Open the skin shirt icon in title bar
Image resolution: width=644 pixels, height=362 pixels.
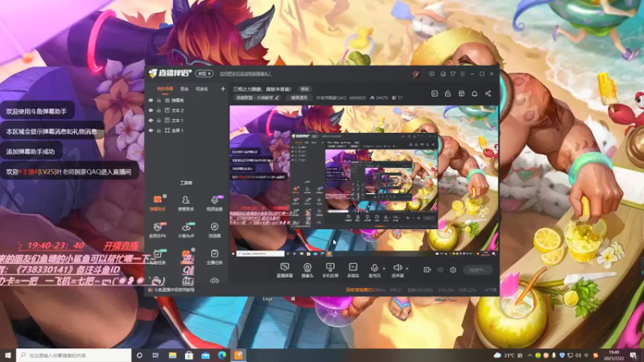pos(452,74)
